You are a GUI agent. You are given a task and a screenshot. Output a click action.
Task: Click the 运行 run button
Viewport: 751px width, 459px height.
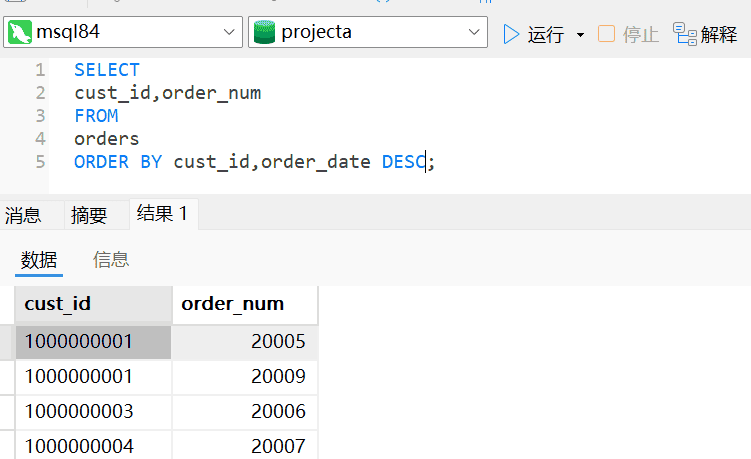[x=534, y=34]
